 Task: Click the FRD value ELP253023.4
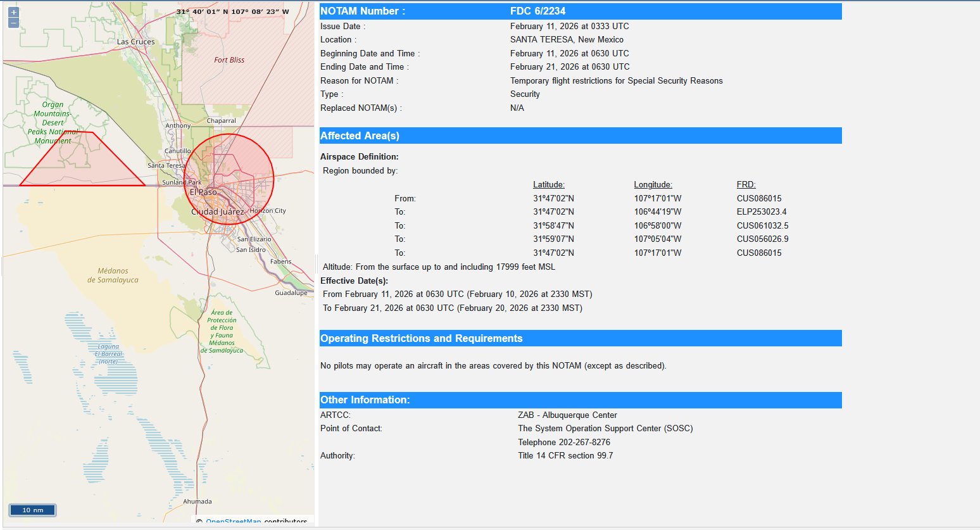(762, 212)
